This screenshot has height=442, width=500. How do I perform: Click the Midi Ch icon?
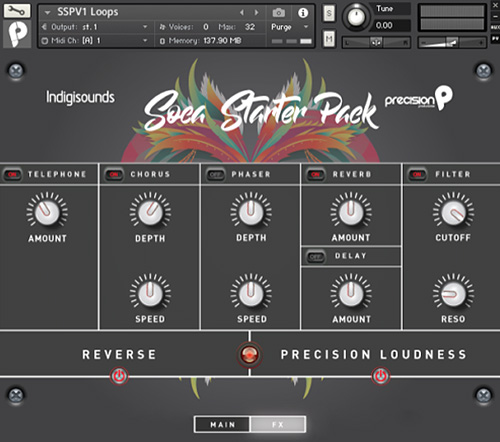point(44,41)
